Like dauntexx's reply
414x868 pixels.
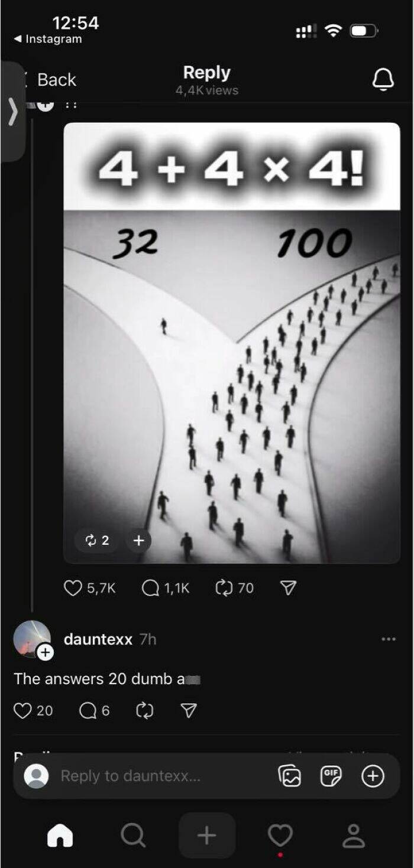(x=22, y=710)
